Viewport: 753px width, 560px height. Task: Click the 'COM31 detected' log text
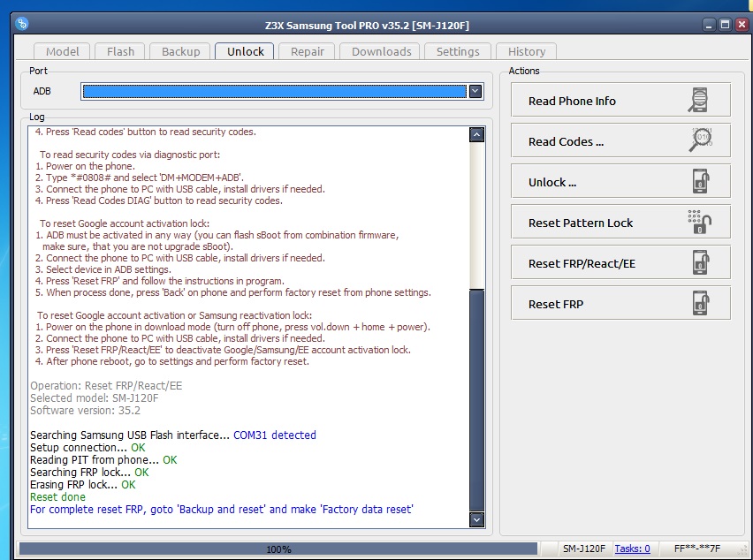click(x=275, y=435)
